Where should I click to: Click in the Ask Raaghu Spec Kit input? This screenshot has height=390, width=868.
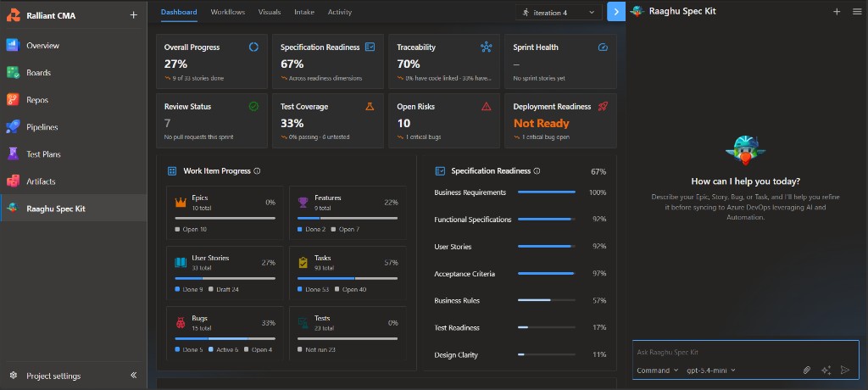pyautogui.click(x=746, y=352)
